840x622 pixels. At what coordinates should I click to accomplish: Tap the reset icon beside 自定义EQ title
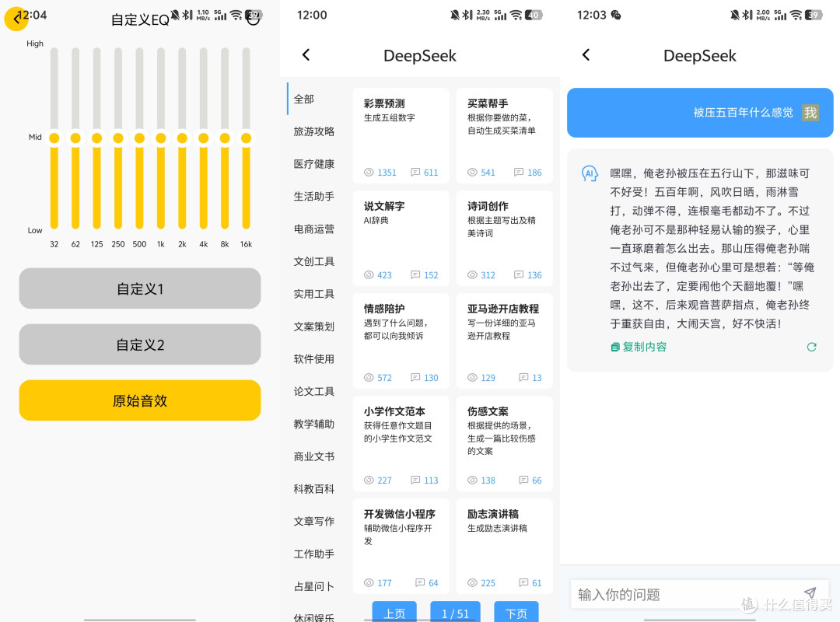(x=254, y=19)
